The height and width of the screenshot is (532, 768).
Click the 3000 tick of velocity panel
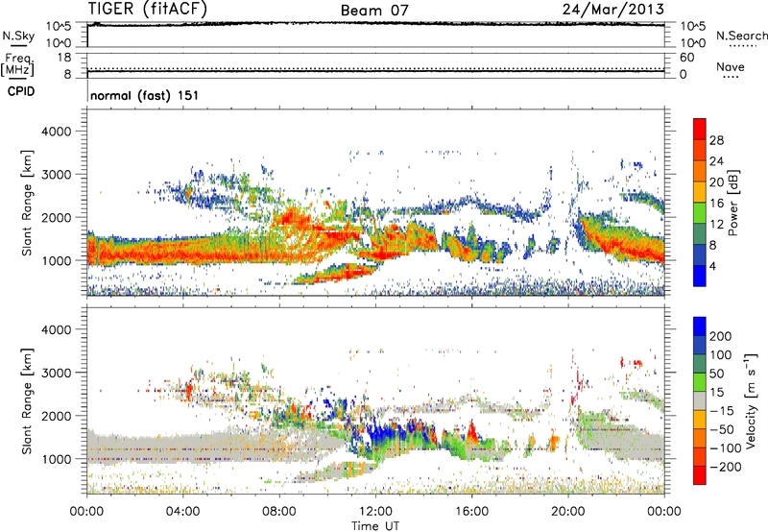(57, 373)
